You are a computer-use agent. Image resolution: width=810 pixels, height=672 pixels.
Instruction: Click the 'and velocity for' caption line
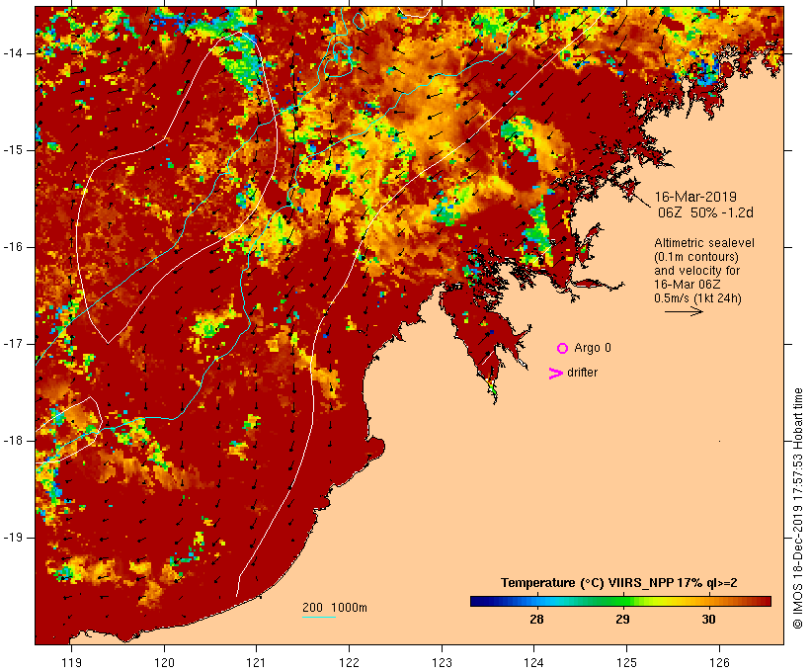pos(696,271)
